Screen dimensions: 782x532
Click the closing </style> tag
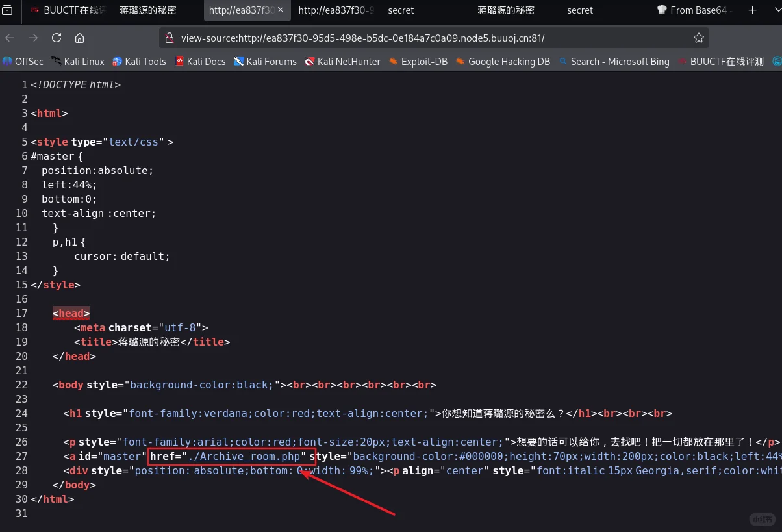tap(56, 285)
